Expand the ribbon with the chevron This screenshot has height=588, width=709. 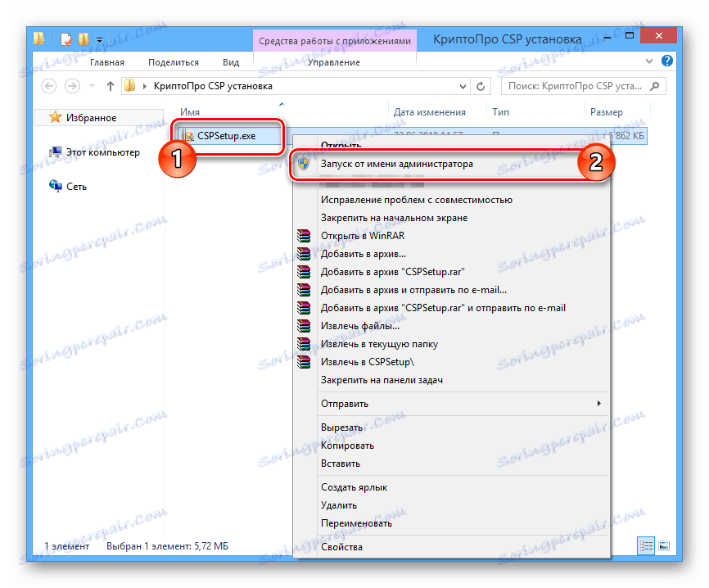649,61
